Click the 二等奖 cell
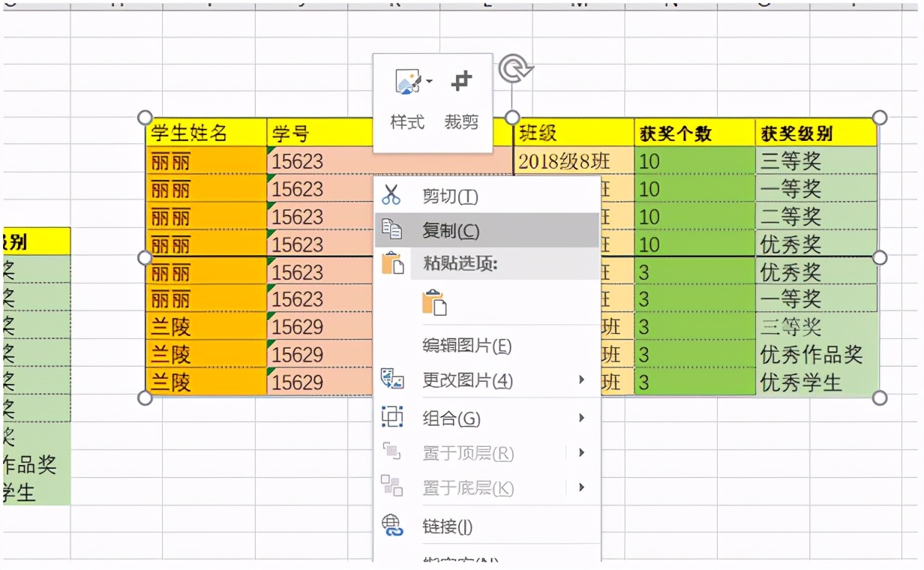 pos(816,216)
